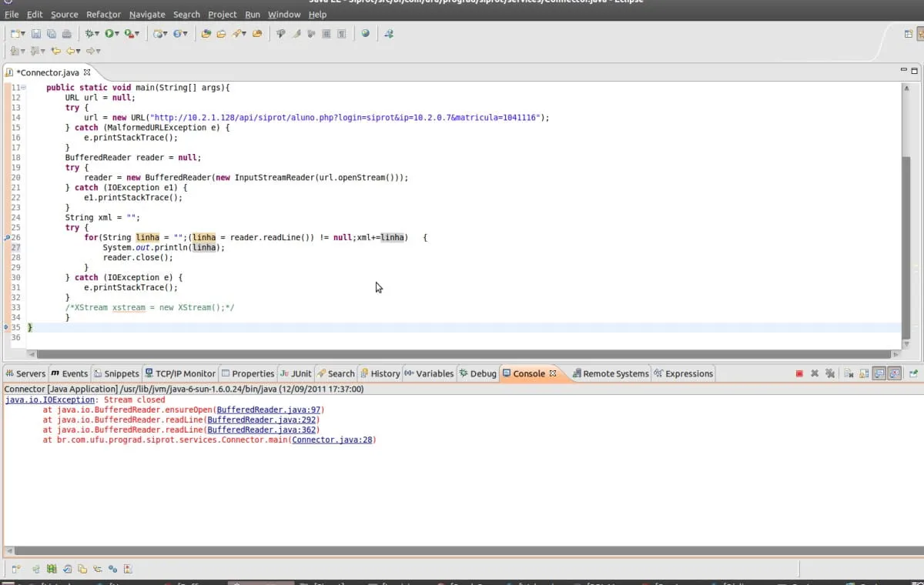Click Clear Console icon in console toolbar
Viewport: 924px width, 585px height.
click(x=849, y=374)
